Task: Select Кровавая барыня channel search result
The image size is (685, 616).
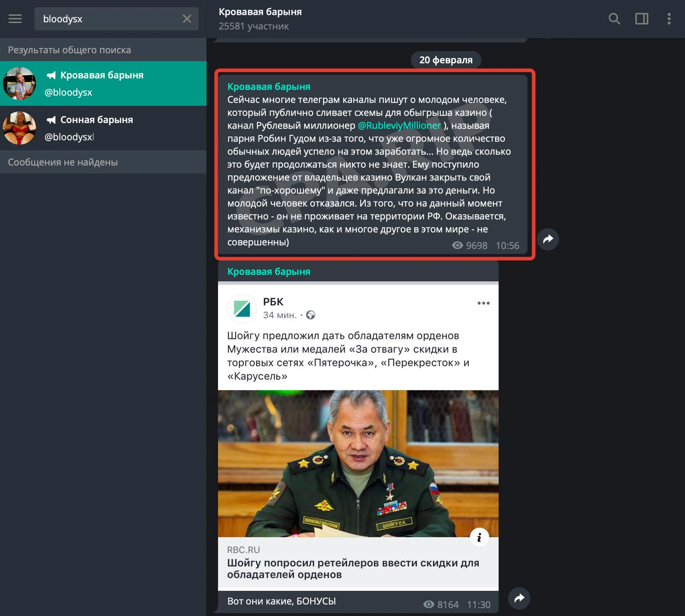Action: coord(103,83)
